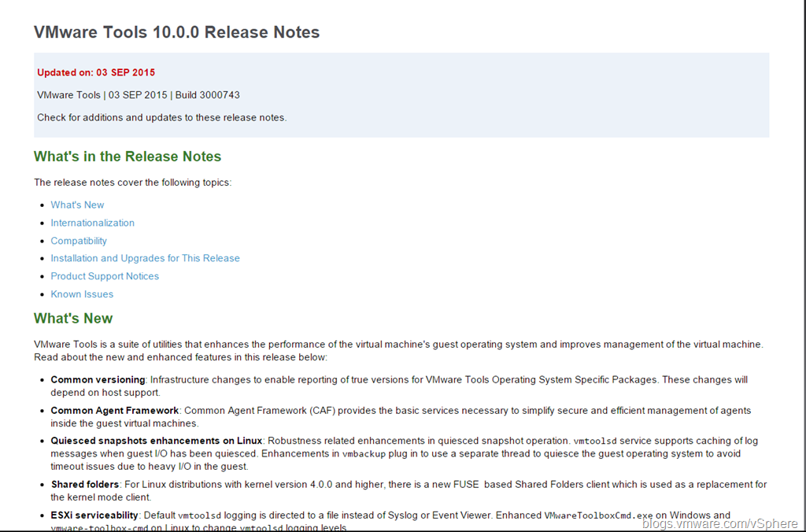Open the Product Support Notices link
Image resolution: width=806 pixels, height=532 pixels.
[105, 276]
